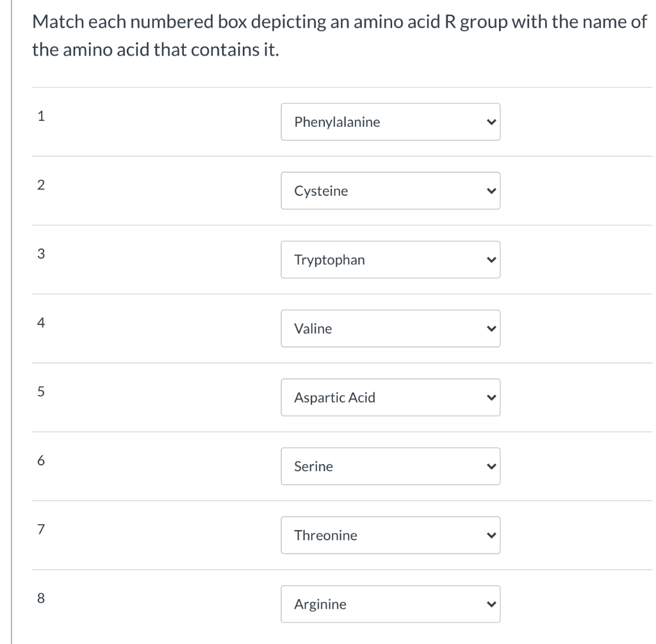Open the Threonine dropdown for box 7

(389, 535)
